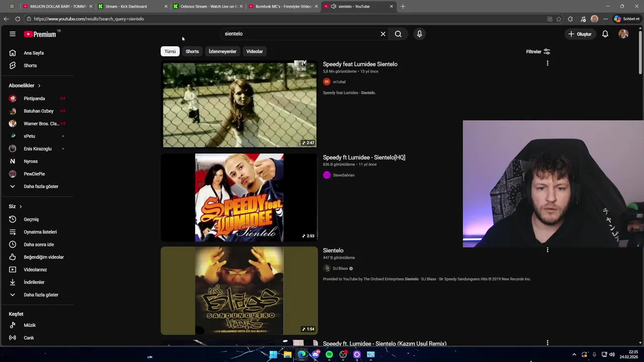The height and width of the screenshot is (362, 644).
Task: Close the sientelo - YouTube tab
Action: click(391, 7)
